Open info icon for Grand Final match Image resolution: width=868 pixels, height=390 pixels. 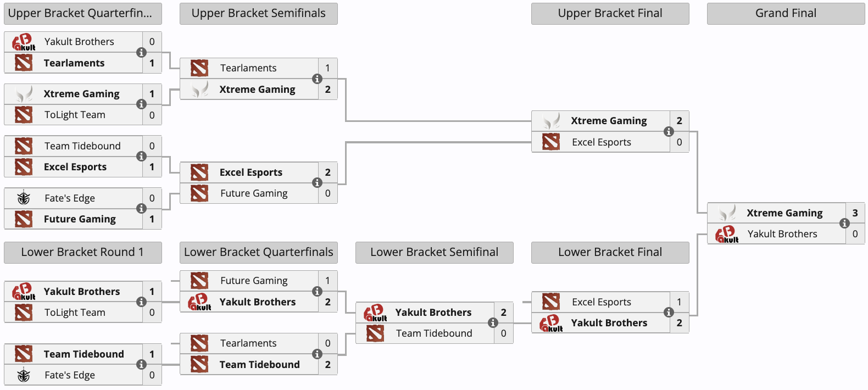[x=844, y=223]
